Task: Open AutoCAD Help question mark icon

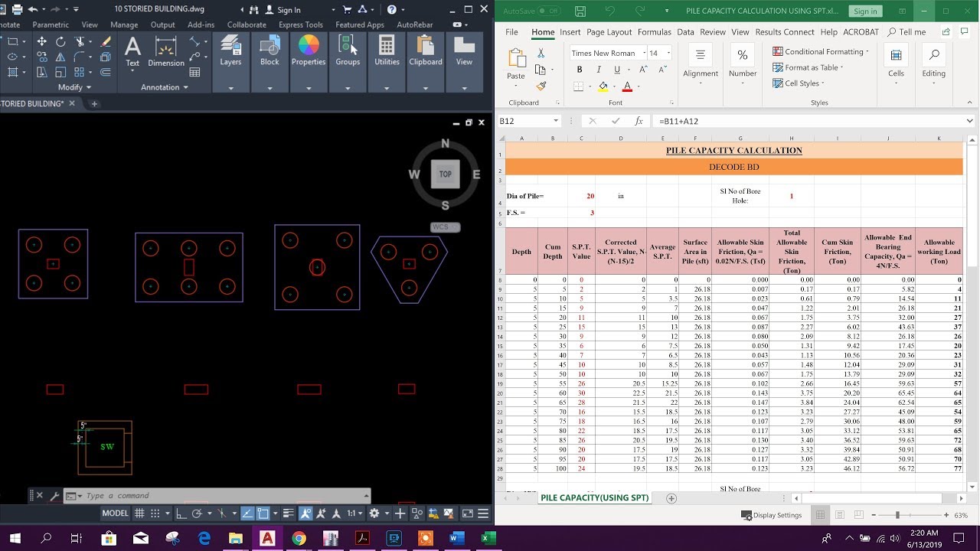Action: (392, 9)
